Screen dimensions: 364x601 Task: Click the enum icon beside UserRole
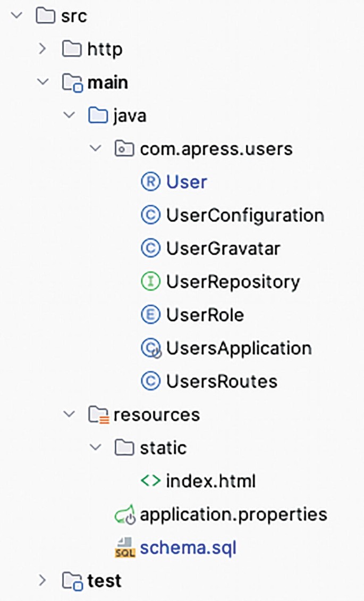tap(151, 315)
